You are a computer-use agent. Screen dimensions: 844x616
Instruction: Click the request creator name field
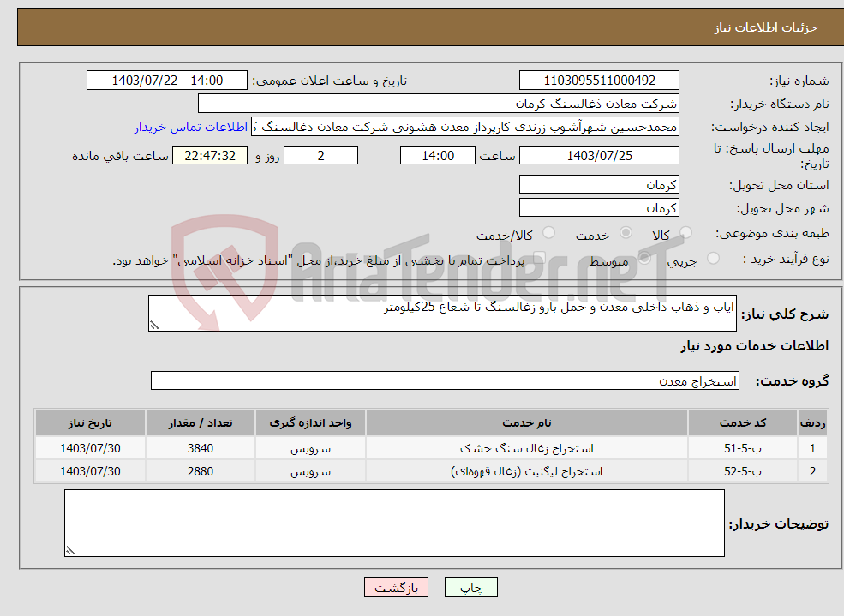[x=465, y=127]
